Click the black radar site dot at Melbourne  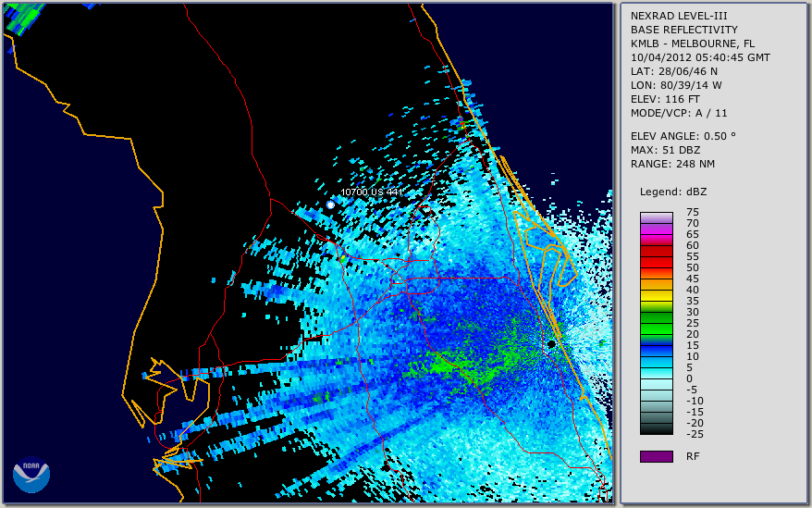point(551,343)
